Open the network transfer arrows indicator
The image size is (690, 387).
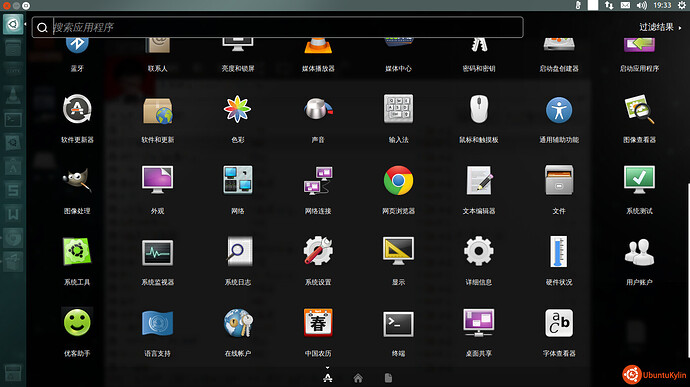(x=609, y=5)
